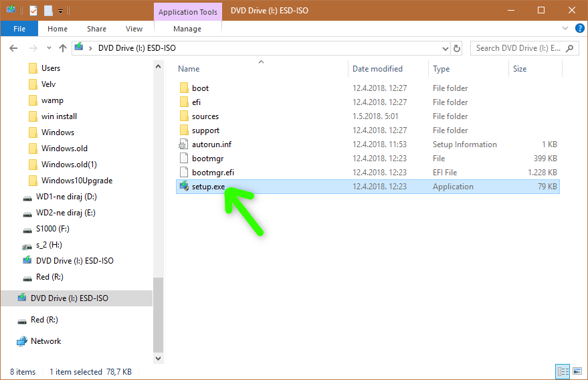The image size is (588, 380).
Task: Open the Red (R:) drive below DVD Drive under This PC
Action: tap(50, 277)
